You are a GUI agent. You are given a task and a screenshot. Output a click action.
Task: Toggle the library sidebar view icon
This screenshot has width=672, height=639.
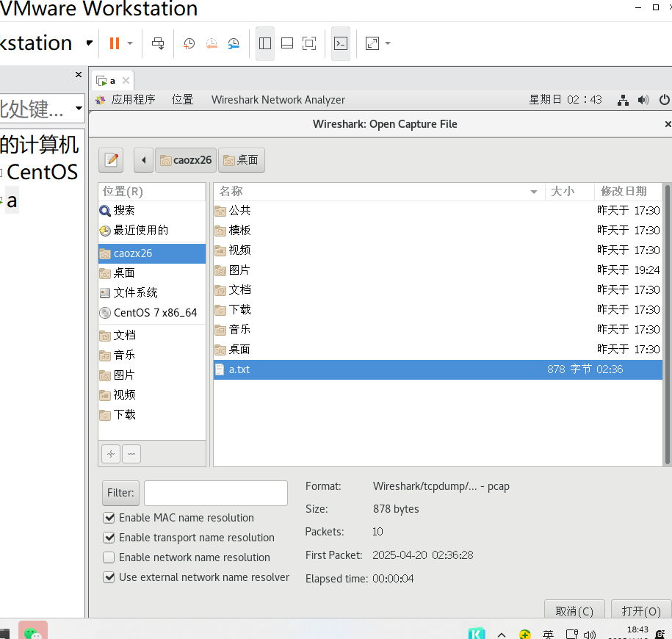pyautogui.click(x=265, y=43)
